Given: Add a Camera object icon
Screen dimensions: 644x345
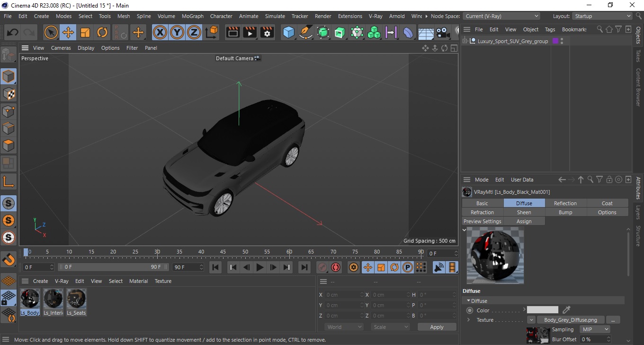Looking at the screenshot, I should coord(442,33).
